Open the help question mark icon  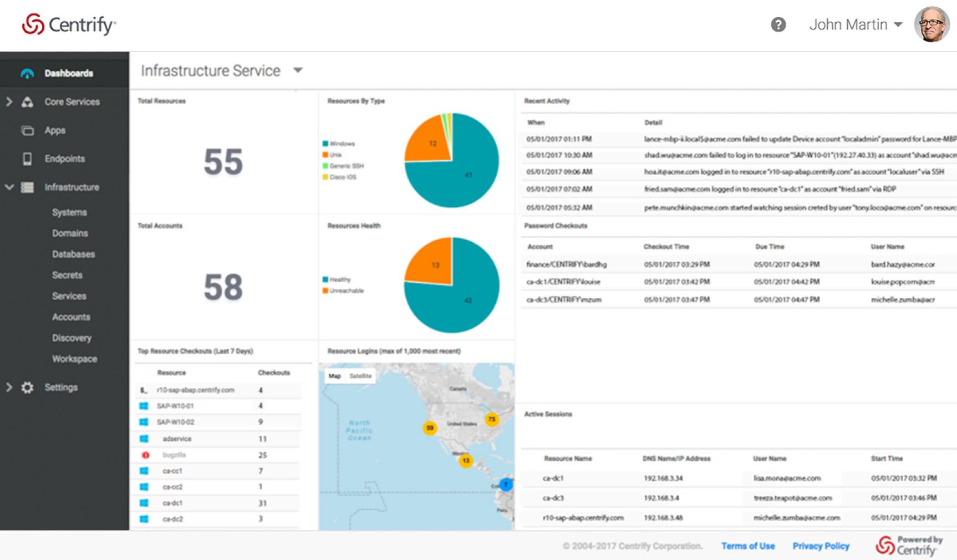[778, 24]
